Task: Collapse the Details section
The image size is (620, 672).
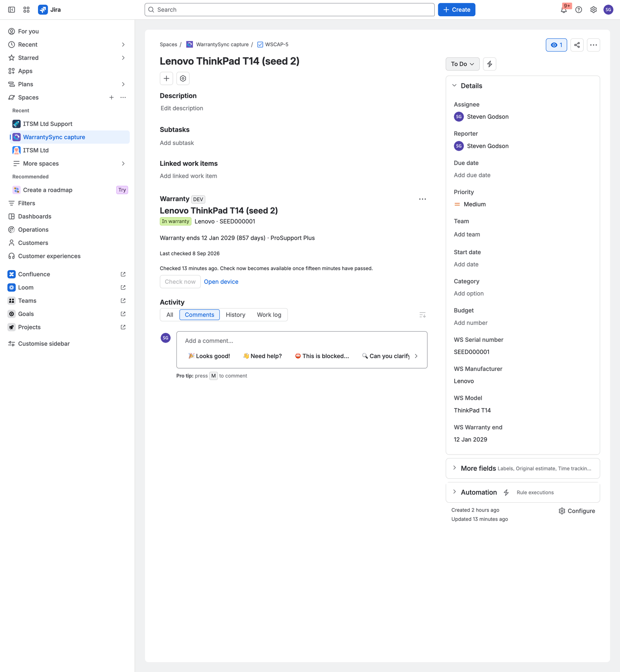Action: click(x=455, y=86)
